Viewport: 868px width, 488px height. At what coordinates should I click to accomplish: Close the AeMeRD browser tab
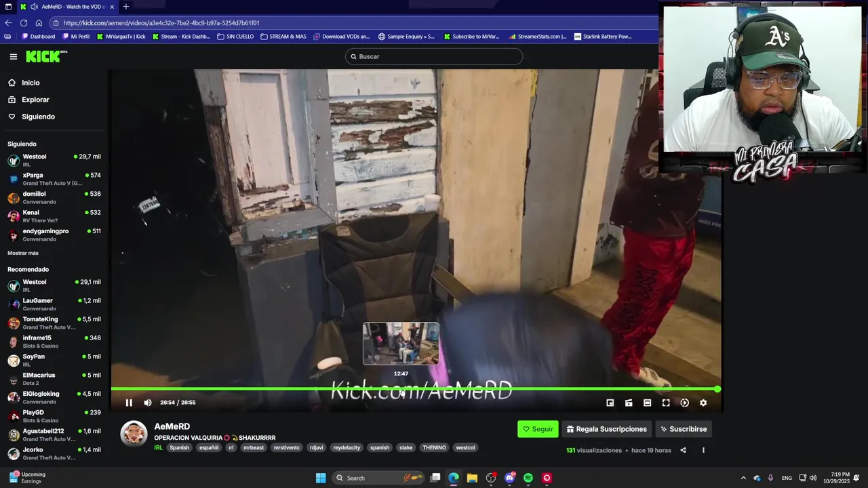point(112,7)
